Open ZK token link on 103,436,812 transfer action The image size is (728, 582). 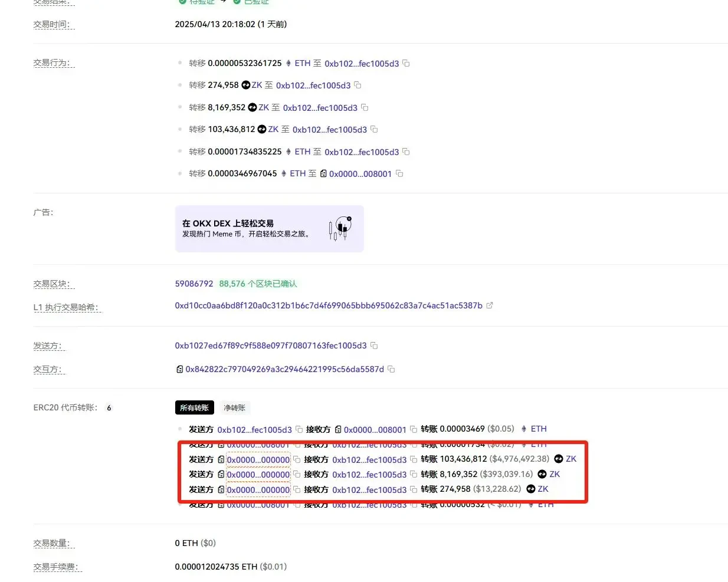(x=273, y=129)
